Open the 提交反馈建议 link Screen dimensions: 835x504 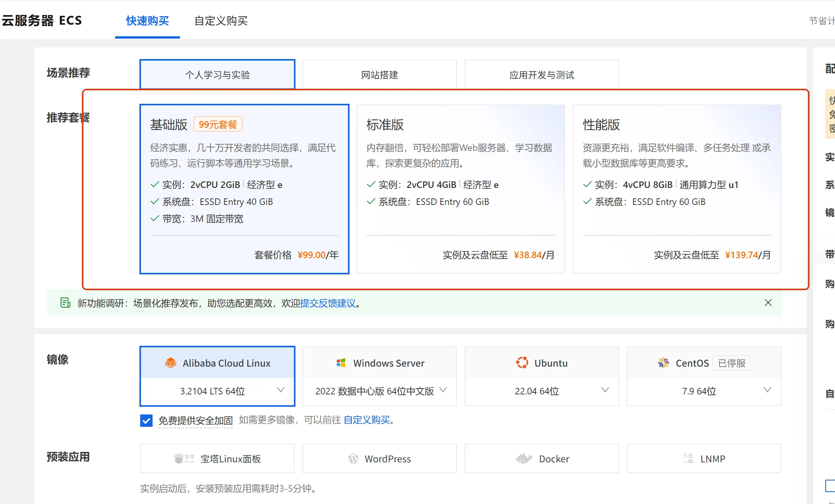[x=328, y=303]
